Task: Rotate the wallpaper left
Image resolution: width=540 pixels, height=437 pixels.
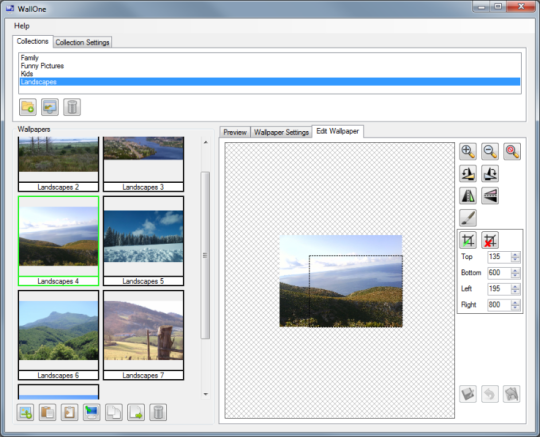Action: coord(468,174)
